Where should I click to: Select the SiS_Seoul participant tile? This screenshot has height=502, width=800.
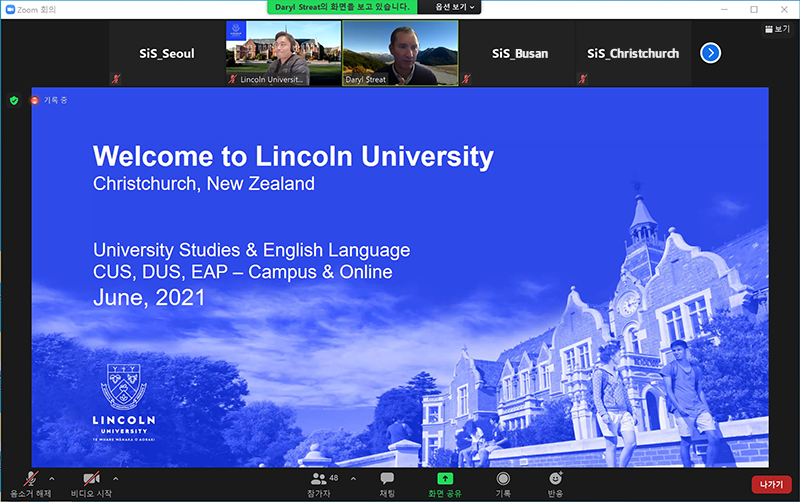167,53
